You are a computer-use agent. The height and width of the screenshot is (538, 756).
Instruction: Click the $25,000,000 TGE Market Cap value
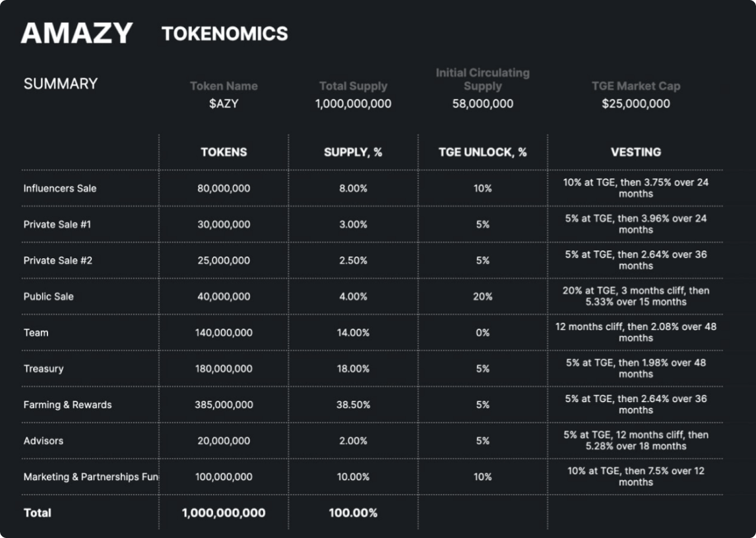click(x=636, y=104)
